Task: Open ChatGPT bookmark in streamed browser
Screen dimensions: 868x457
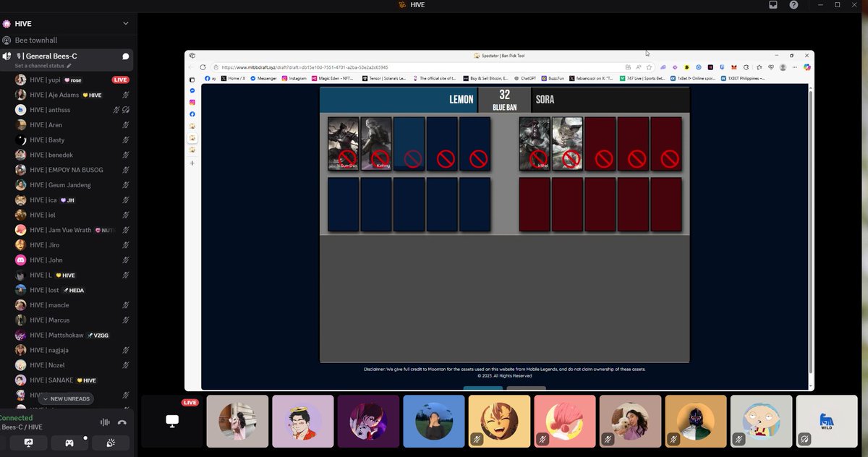Action: tap(524, 78)
